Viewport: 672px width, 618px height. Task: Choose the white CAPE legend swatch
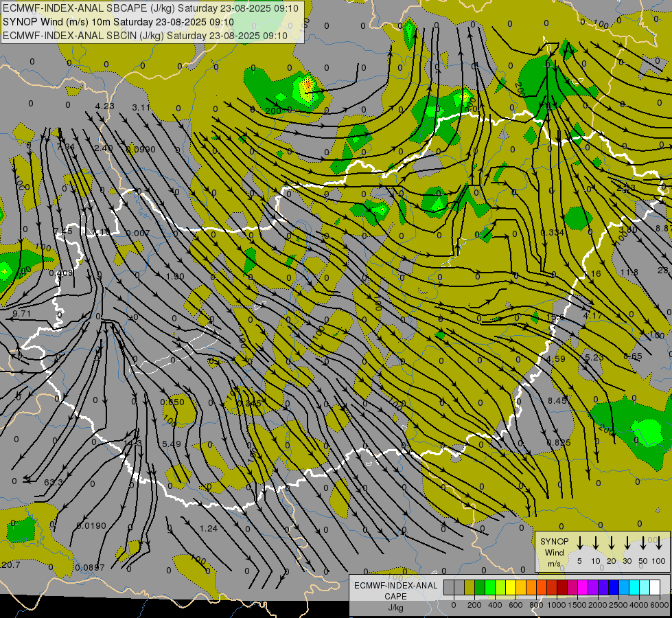[x=655, y=587]
